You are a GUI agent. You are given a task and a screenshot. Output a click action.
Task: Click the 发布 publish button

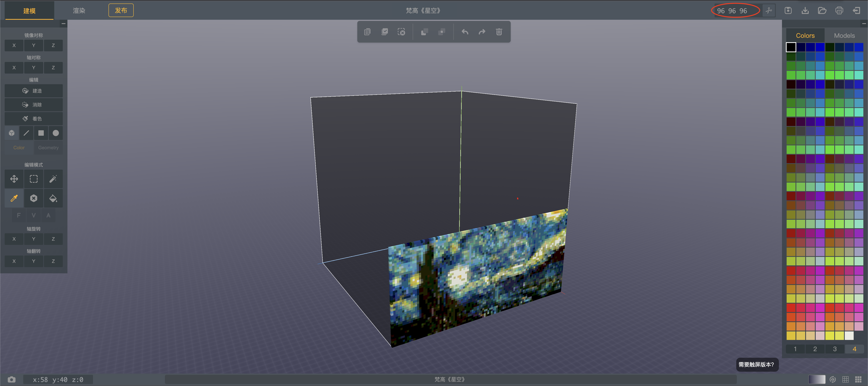[x=121, y=10]
